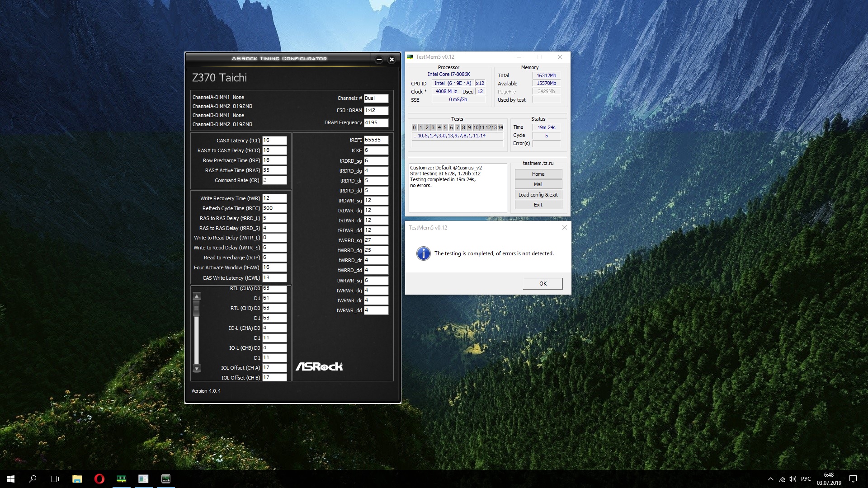
Task: Show hidden system tray icons
Action: pos(770,479)
